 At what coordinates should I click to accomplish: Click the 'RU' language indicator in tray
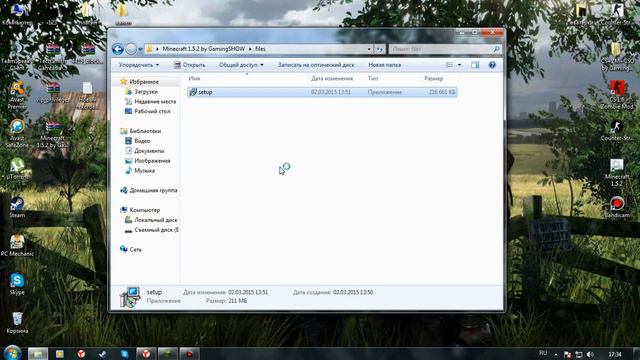click(x=542, y=353)
